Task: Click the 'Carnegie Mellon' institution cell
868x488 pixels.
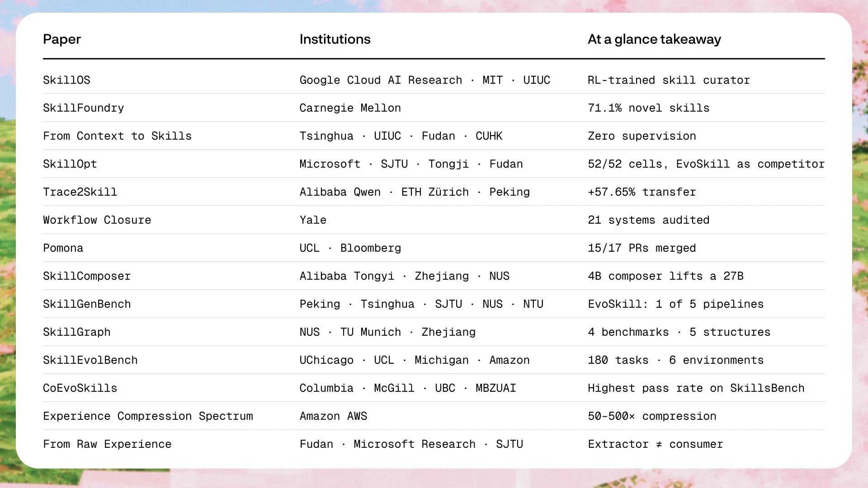Action: coord(350,108)
